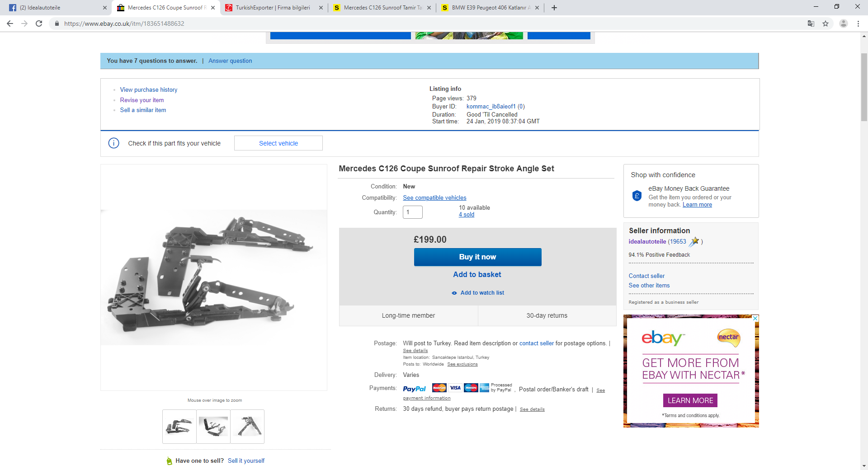Click the Nectar logo in the ad
This screenshot has width=868, height=470.
tap(729, 338)
